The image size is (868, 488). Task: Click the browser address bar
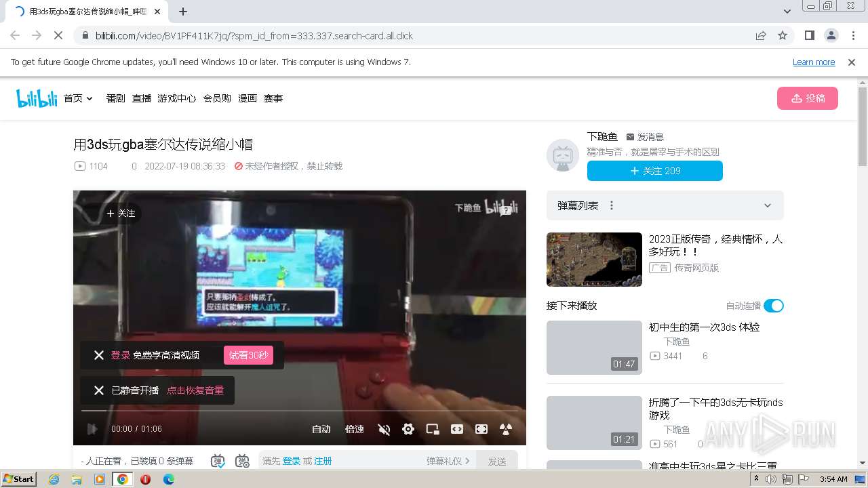[x=414, y=35]
